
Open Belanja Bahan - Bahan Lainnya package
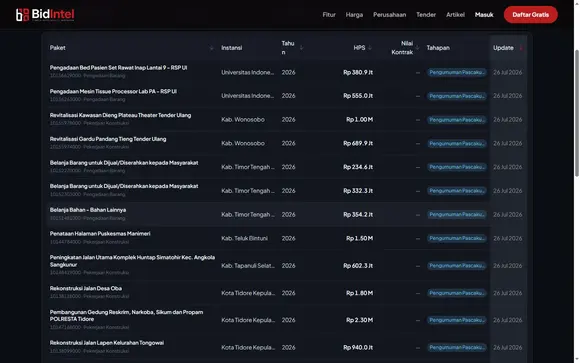point(88,210)
